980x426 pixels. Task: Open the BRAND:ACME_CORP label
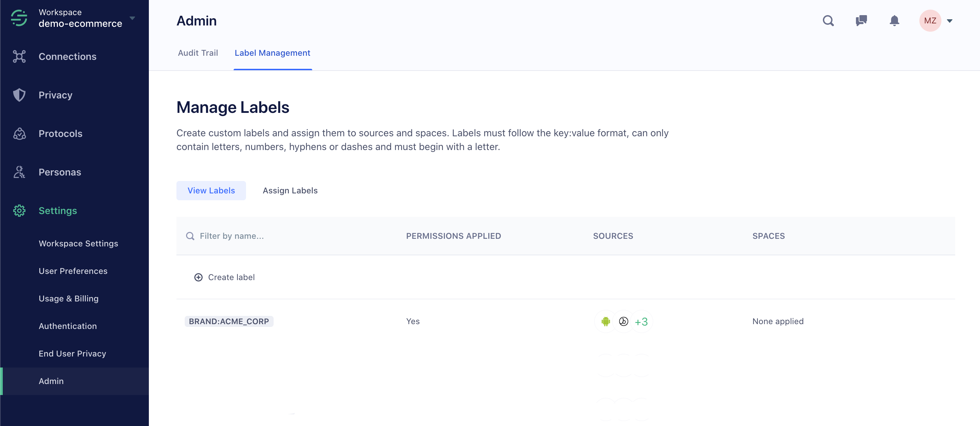[229, 321]
